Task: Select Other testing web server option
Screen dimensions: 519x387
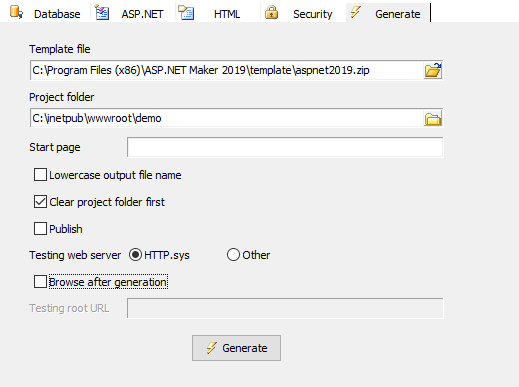Action: pyautogui.click(x=233, y=255)
